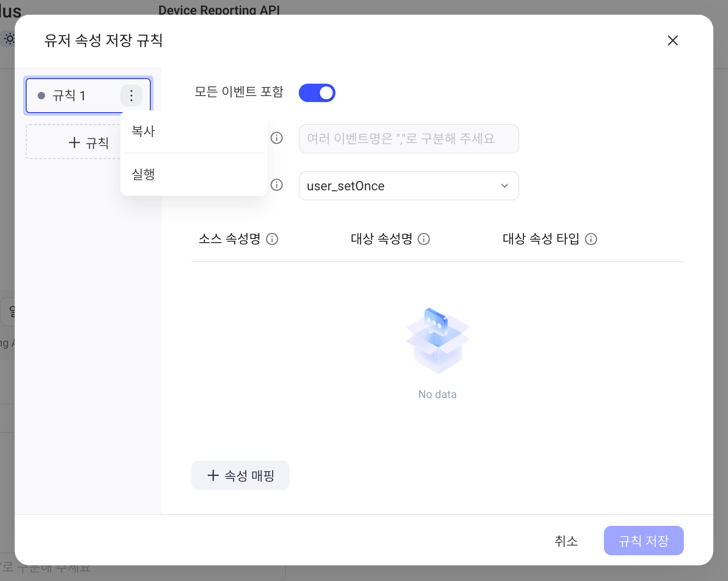
Task: Click the 대상 속성명 column header
Action: 381,239
